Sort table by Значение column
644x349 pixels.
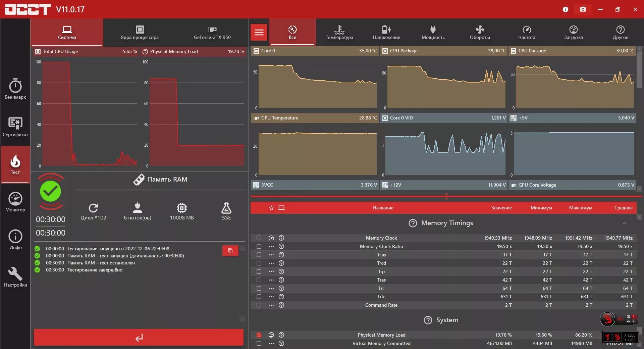click(x=501, y=208)
